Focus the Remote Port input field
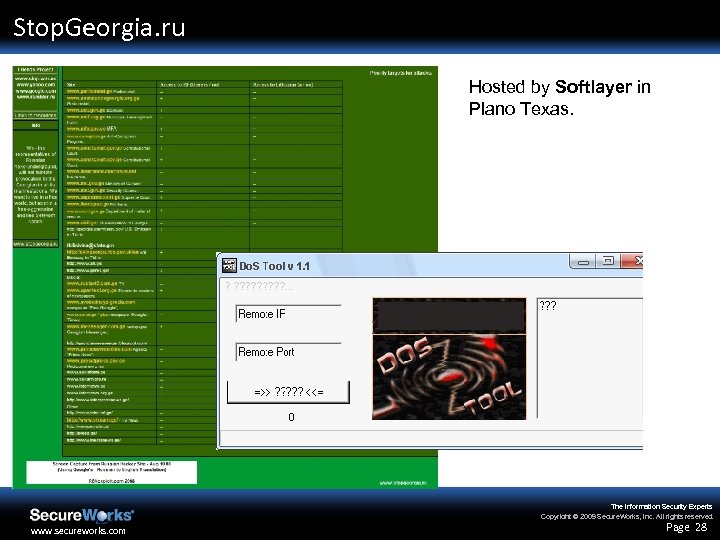This screenshot has width=720, height=540. [288, 352]
